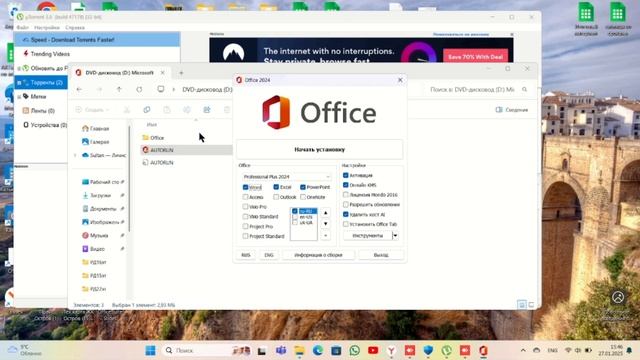Open Windows Start menu
This screenshot has height=360, width=640.
[x=150, y=350]
